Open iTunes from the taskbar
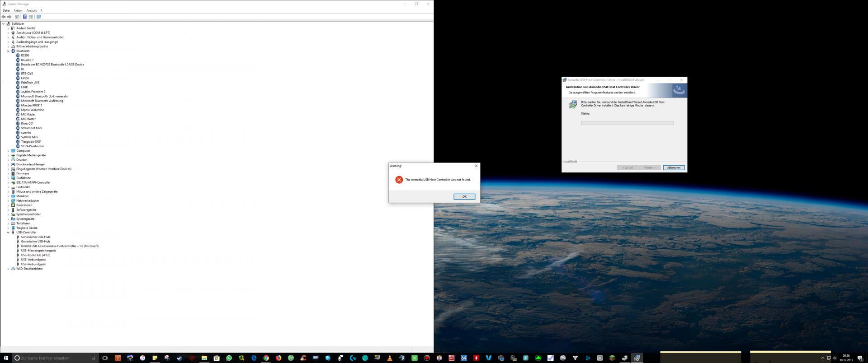The image size is (868, 363). tap(142, 358)
